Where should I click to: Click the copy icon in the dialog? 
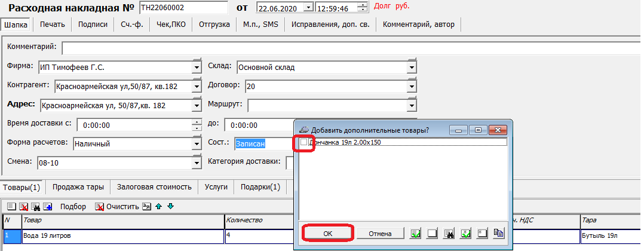tap(499, 234)
